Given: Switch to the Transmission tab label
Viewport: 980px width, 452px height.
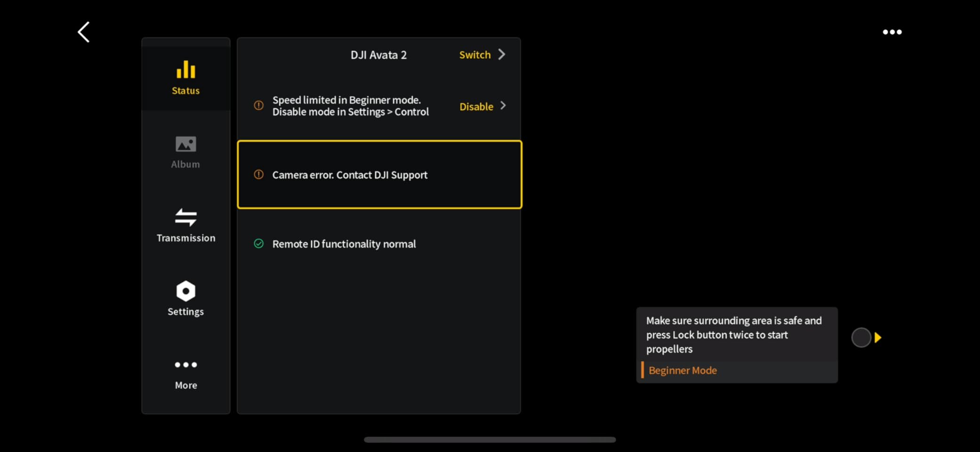Looking at the screenshot, I should [x=186, y=238].
